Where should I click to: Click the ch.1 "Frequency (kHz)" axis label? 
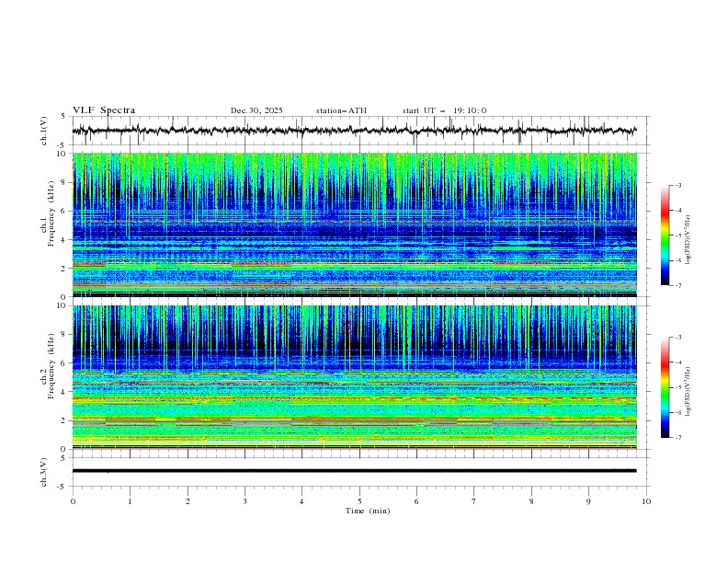[x=51, y=212]
